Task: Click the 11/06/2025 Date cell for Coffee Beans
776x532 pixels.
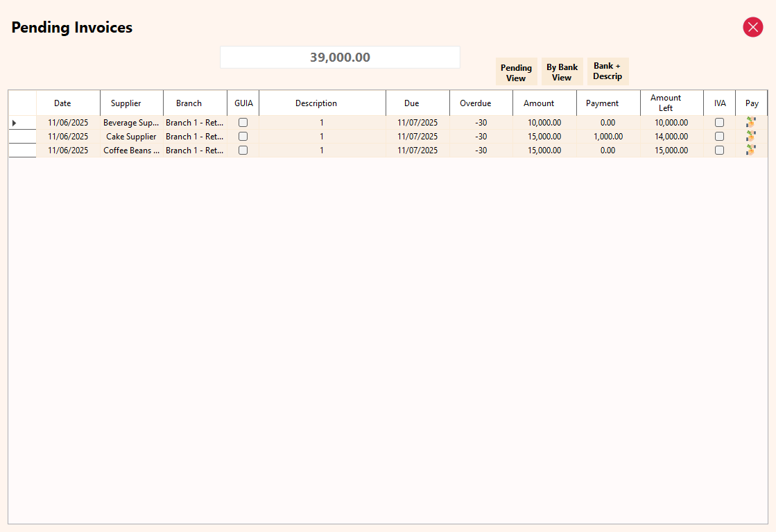Action: click(68, 151)
